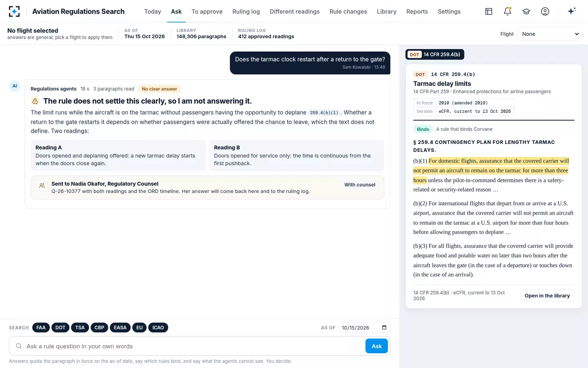Click the as-of date field 10/15/2026

pos(364,328)
